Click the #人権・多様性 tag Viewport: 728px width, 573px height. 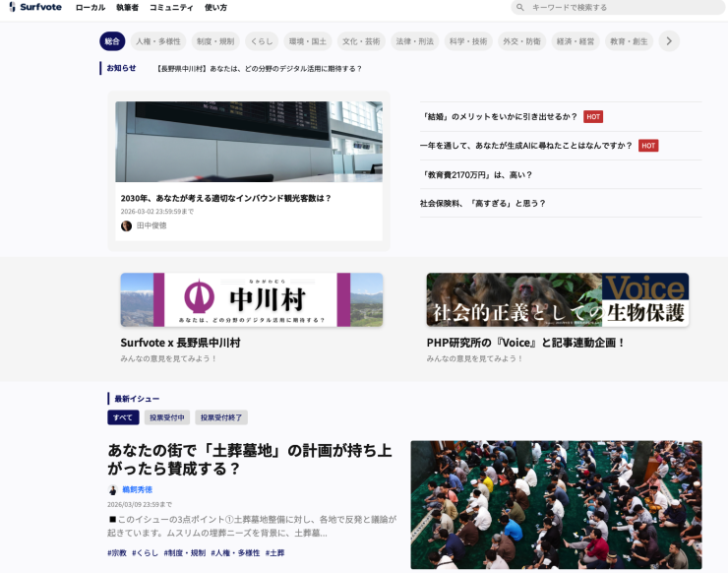point(235,553)
